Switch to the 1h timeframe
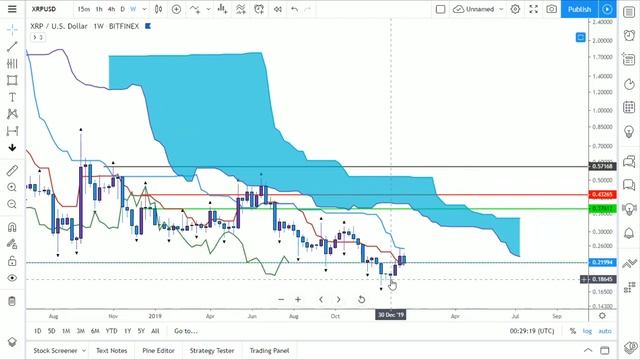This screenshot has width=640, height=360. (x=99, y=9)
